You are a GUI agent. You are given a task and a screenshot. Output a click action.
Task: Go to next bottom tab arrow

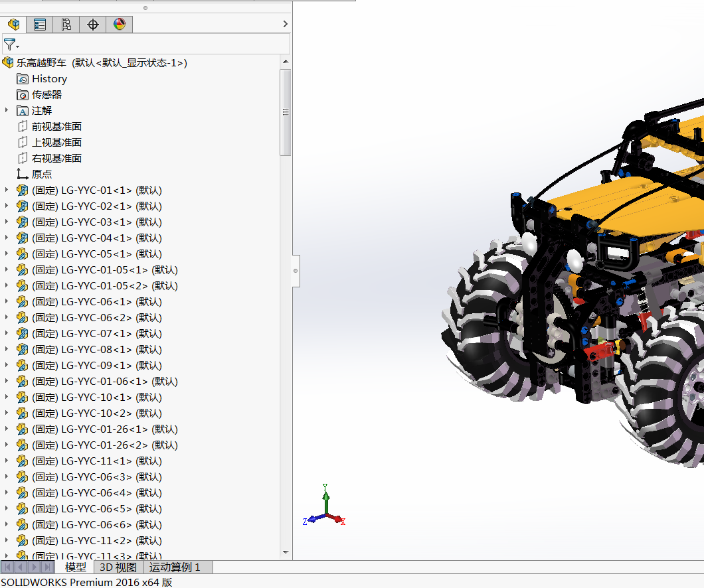(34, 567)
